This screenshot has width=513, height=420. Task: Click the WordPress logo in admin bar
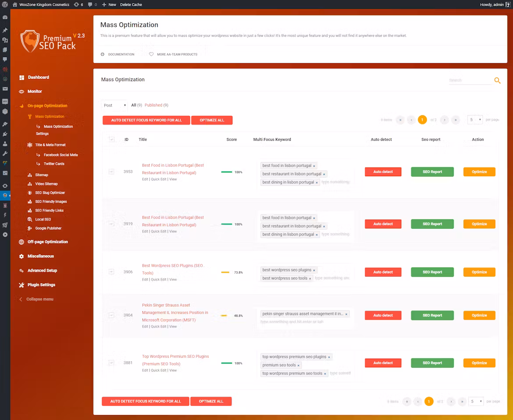tap(5, 4)
